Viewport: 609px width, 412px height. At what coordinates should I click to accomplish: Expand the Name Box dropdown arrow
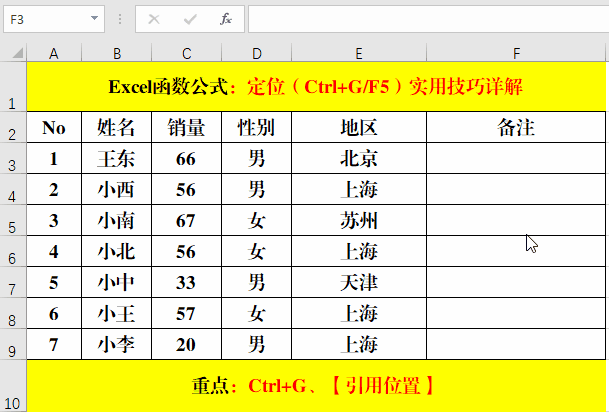pyautogui.click(x=94, y=18)
